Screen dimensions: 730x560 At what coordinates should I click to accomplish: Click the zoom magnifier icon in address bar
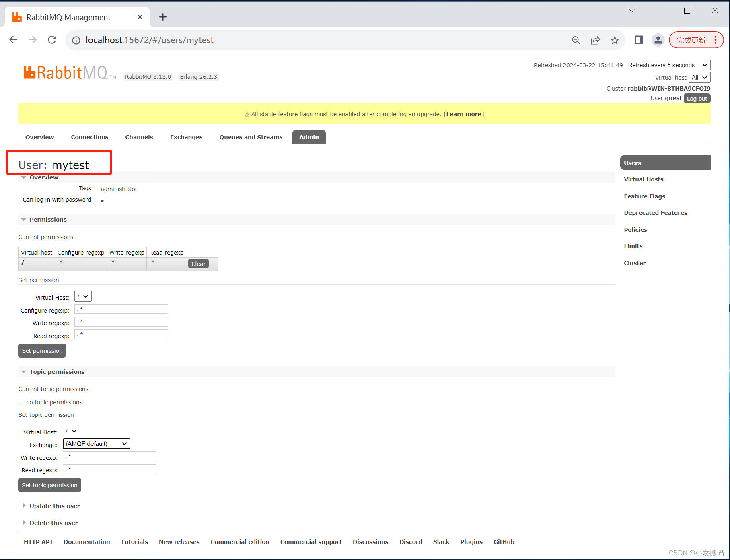(576, 40)
